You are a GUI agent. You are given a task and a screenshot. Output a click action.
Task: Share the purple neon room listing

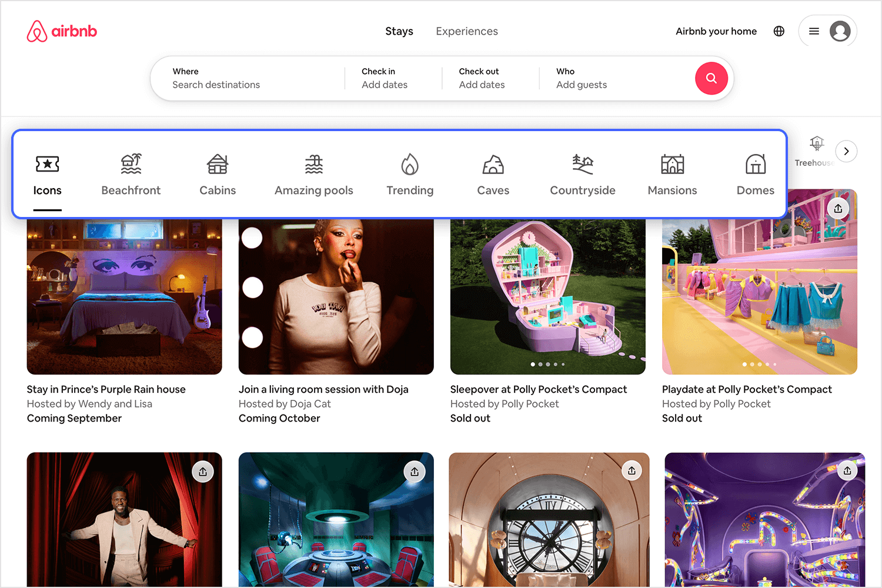(847, 470)
